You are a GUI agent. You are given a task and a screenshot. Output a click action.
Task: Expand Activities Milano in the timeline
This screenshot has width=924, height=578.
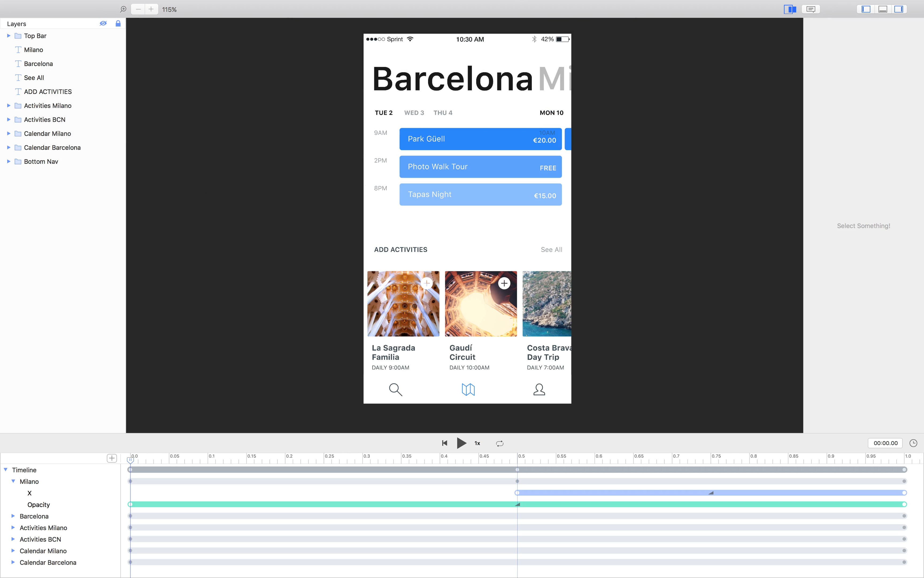(x=13, y=527)
